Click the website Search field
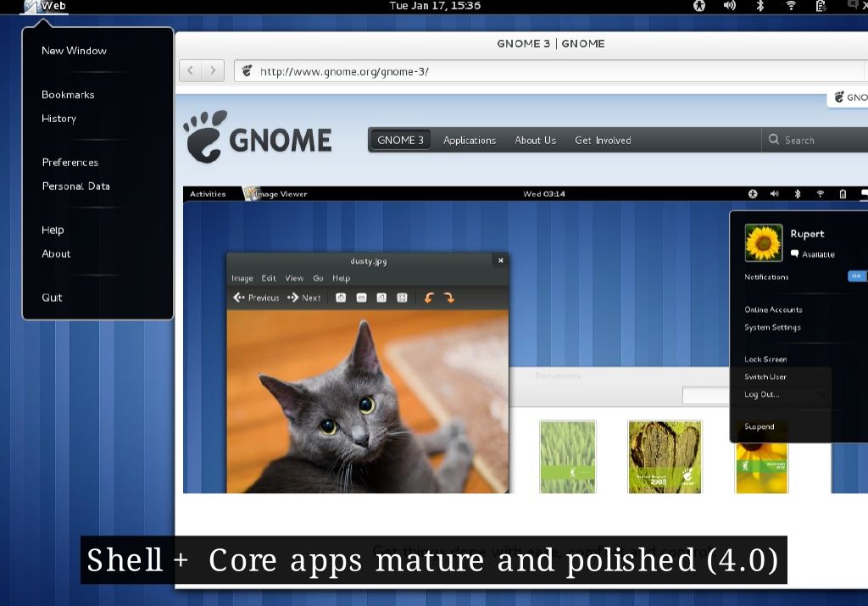This screenshot has height=606, width=868. click(815, 140)
